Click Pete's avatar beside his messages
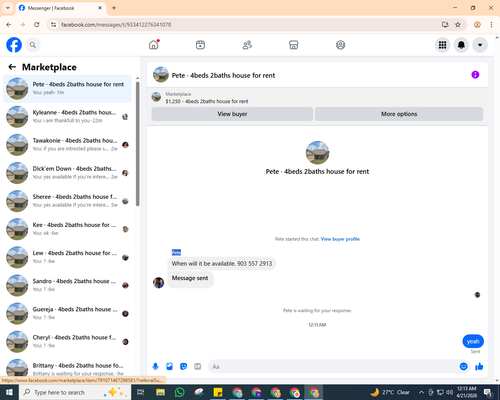Screen dimensions: 500x400 (x=158, y=283)
